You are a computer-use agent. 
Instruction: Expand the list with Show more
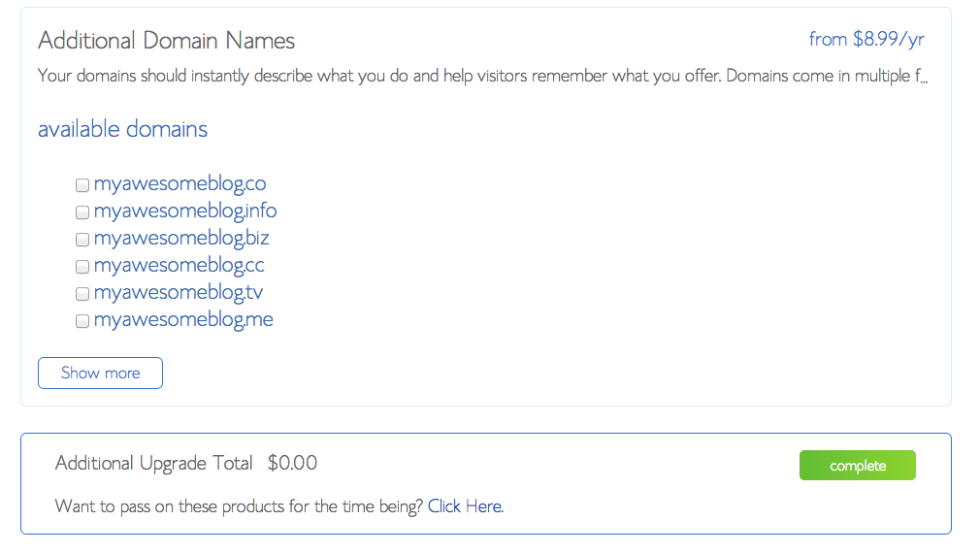point(100,374)
